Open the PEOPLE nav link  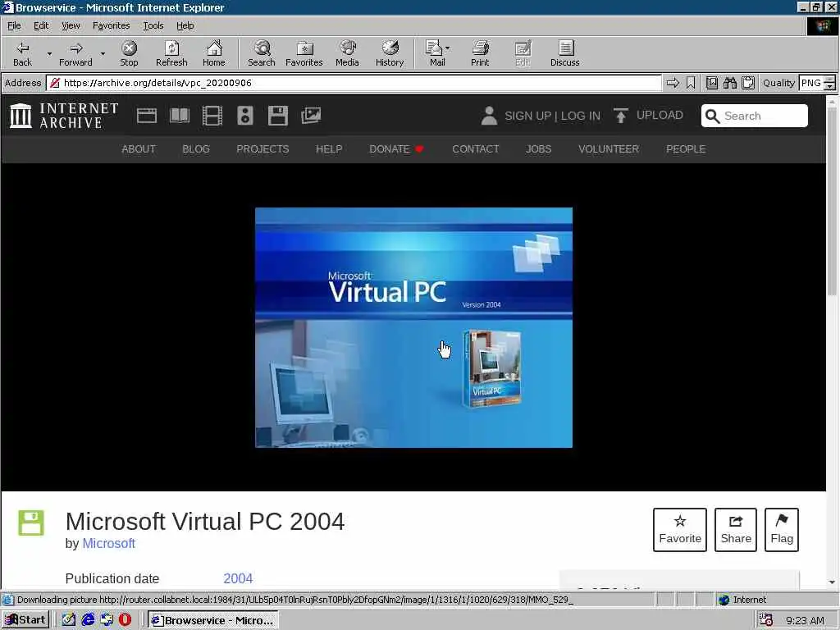[x=686, y=149]
